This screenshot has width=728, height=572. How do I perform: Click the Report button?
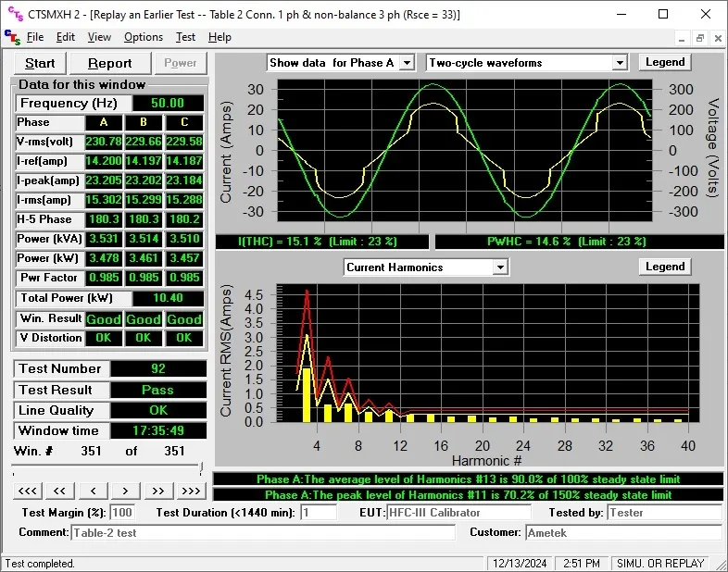coord(109,63)
